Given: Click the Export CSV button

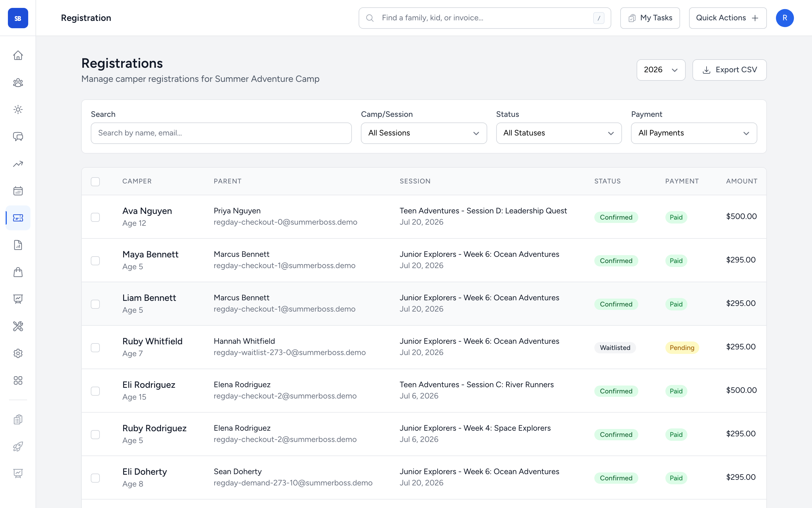Looking at the screenshot, I should click(x=729, y=70).
